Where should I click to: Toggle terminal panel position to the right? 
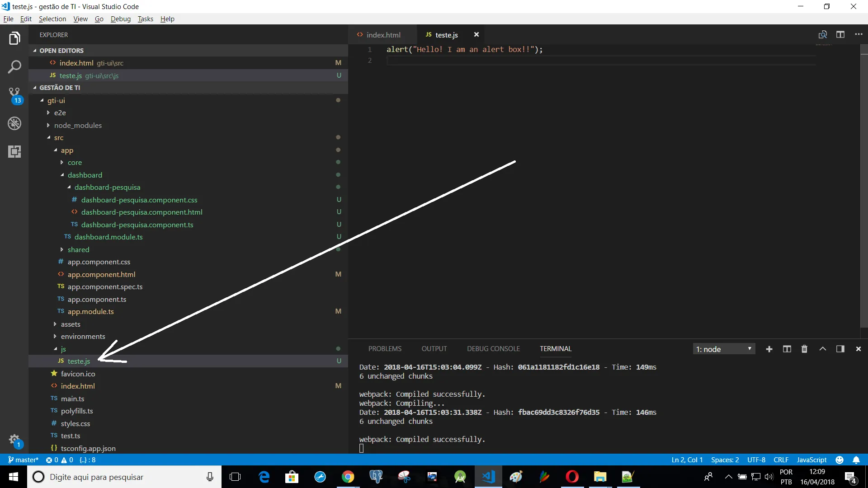coord(840,349)
